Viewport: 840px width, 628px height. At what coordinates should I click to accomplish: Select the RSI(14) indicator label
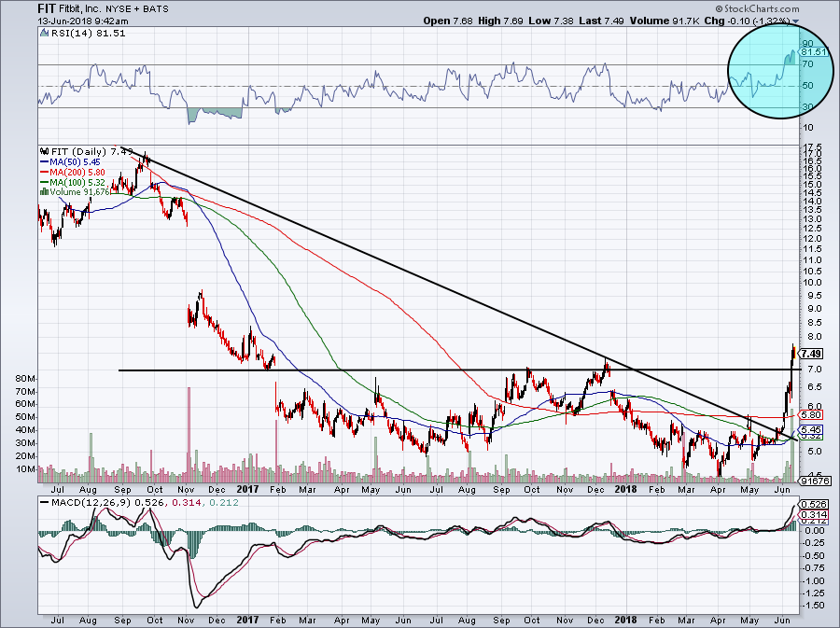click(71, 34)
